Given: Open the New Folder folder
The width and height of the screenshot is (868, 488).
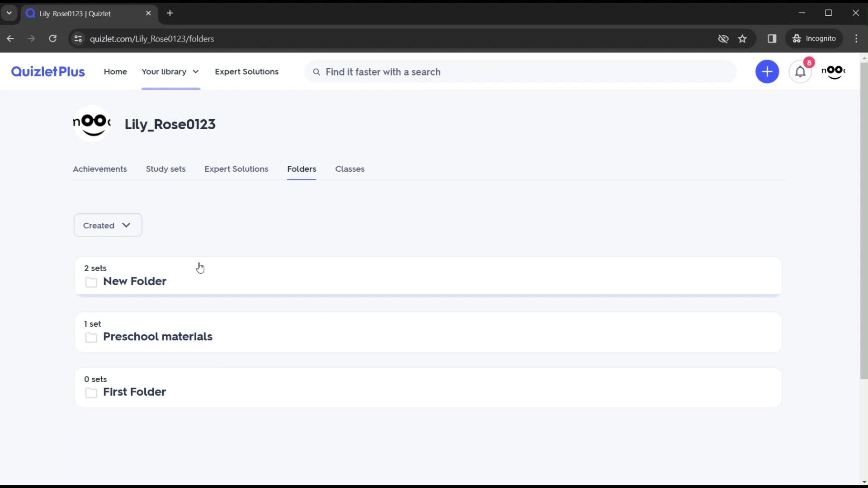Looking at the screenshot, I should [134, 281].
